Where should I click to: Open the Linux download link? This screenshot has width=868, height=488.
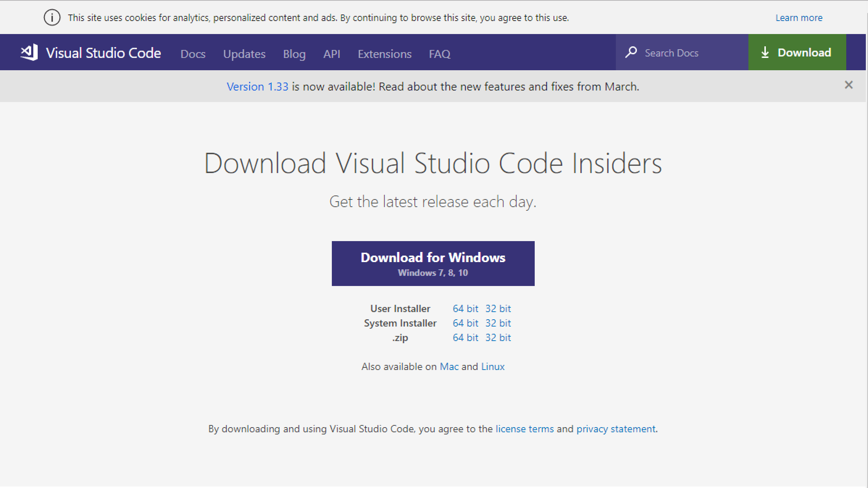pyautogui.click(x=493, y=367)
